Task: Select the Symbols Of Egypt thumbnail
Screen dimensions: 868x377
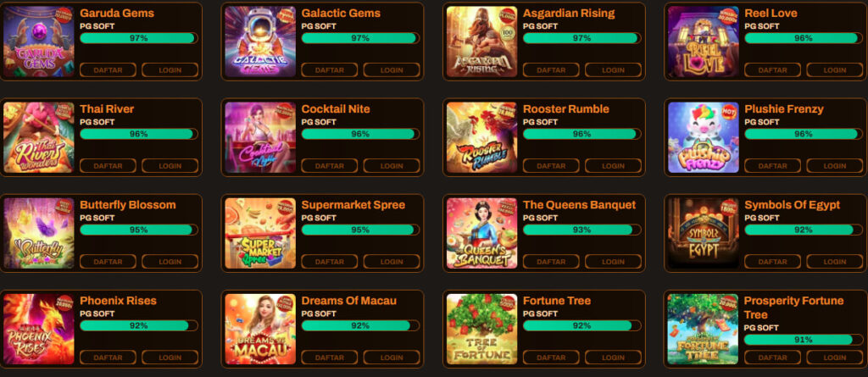Action: (703, 233)
